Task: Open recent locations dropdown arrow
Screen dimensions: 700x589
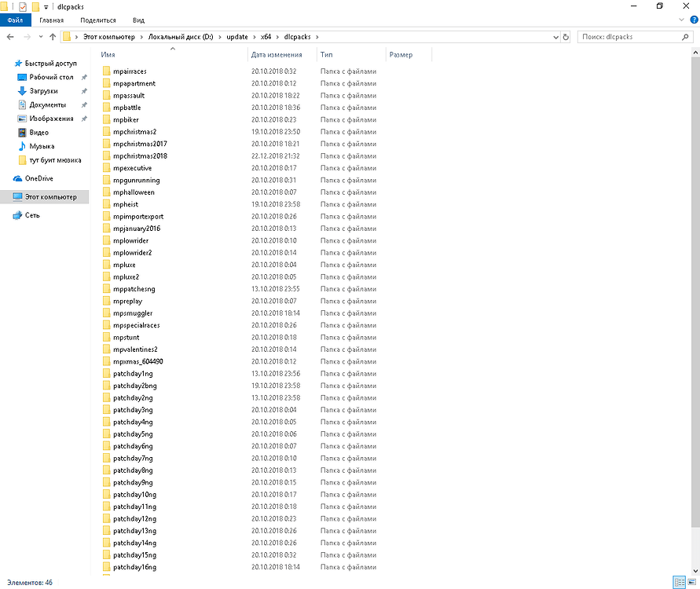Action: (x=41, y=37)
